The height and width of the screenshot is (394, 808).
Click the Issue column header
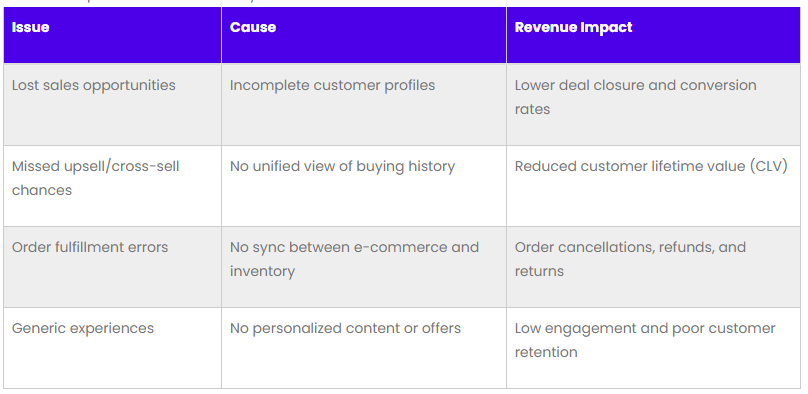(112, 35)
